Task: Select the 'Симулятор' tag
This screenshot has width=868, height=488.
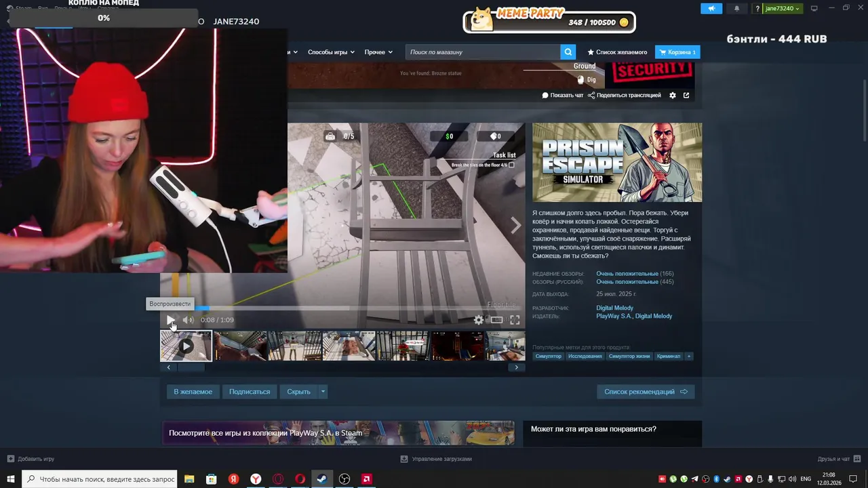Action: tap(549, 356)
